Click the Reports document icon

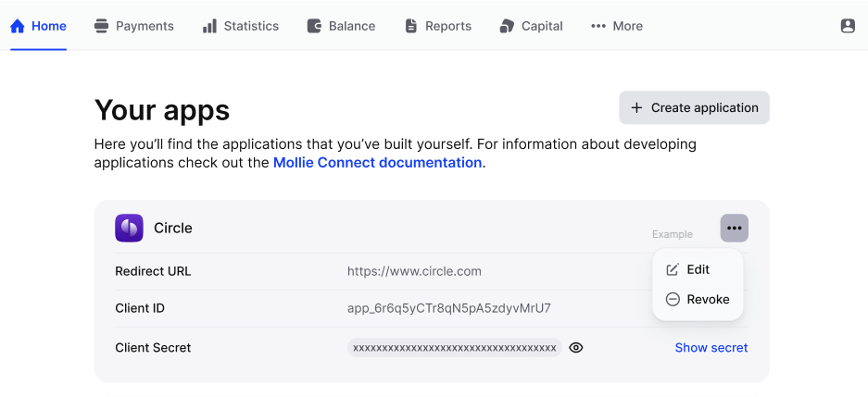point(410,26)
